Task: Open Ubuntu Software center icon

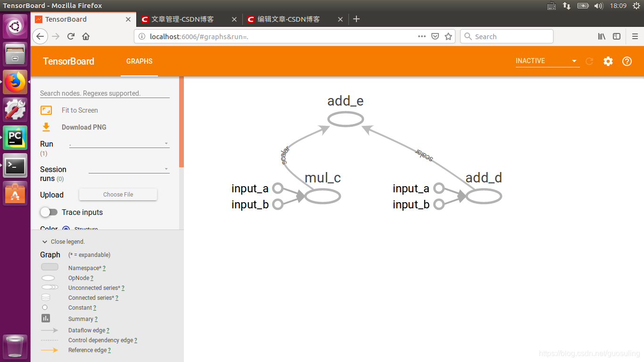Action: (15, 193)
